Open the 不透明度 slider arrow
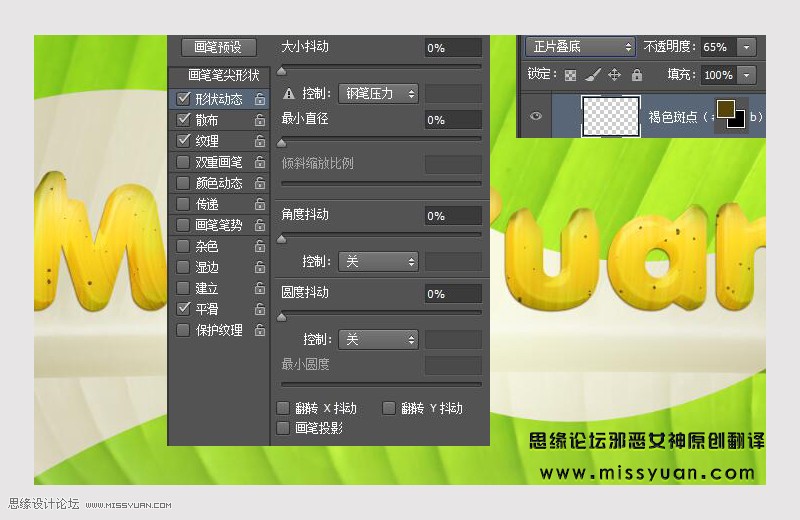800x520 pixels. [746, 47]
